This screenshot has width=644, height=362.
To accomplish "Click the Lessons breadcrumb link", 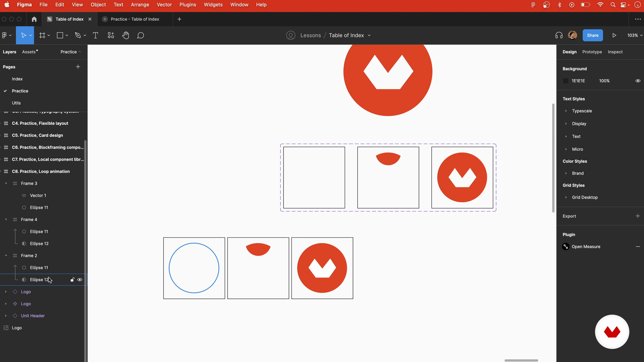I will (310, 35).
